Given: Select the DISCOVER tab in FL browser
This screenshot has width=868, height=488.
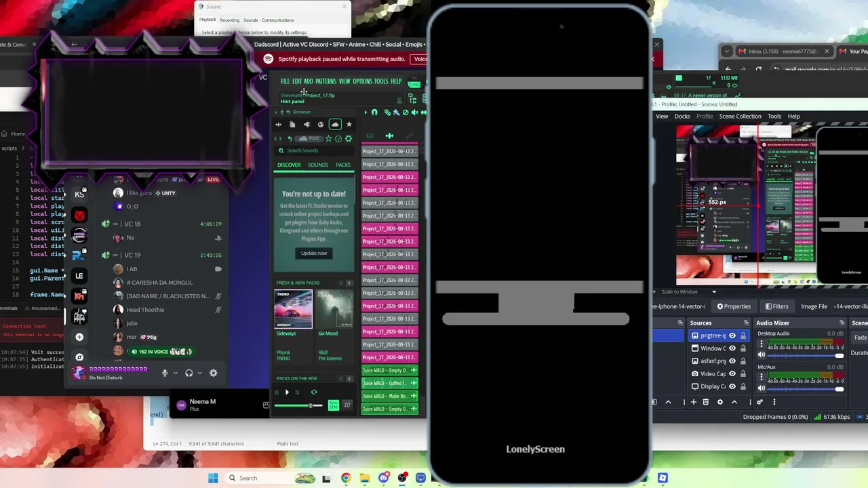Looking at the screenshot, I should pos(289,165).
